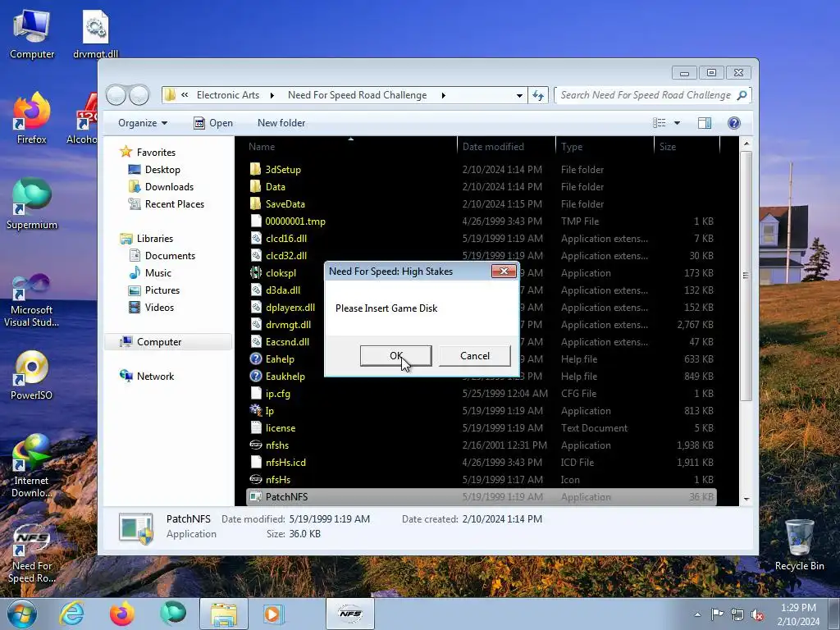Open Recent Places in Favorites
840x630 pixels.
[174, 204]
